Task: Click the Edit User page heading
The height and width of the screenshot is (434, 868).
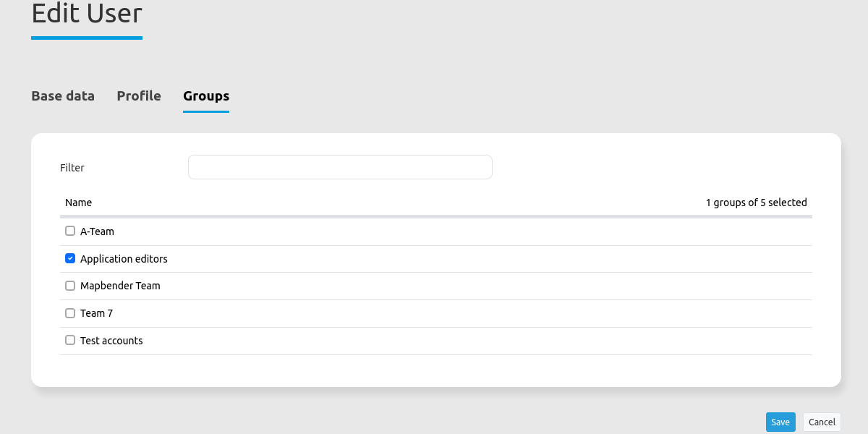Action: [87, 14]
